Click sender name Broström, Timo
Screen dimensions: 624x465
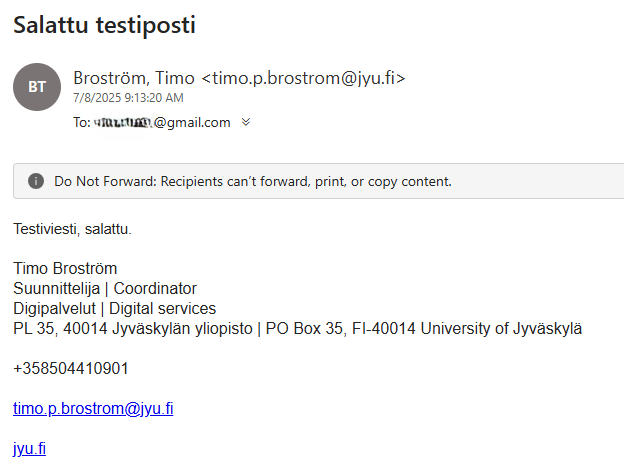pyautogui.click(x=135, y=78)
